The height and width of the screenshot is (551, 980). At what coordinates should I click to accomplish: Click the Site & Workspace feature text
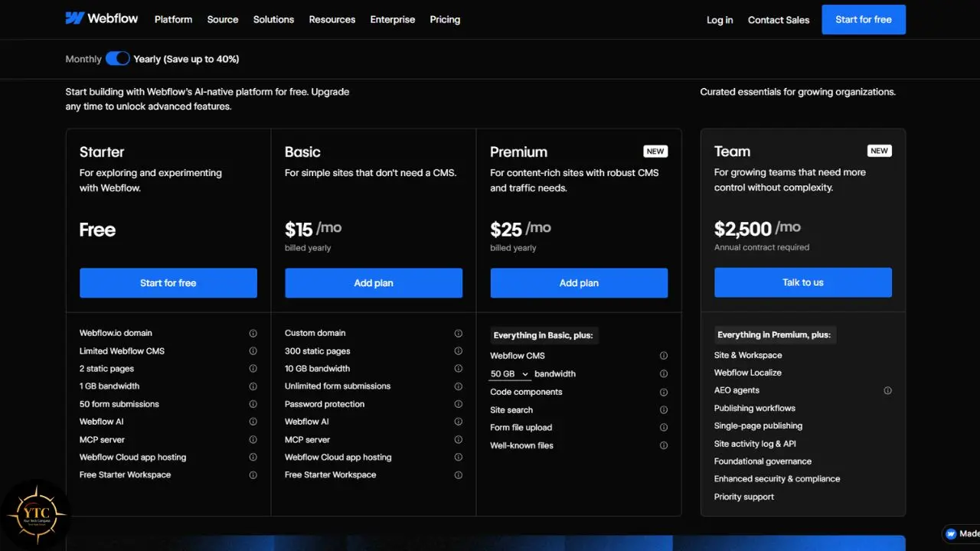click(x=748, y=355)
